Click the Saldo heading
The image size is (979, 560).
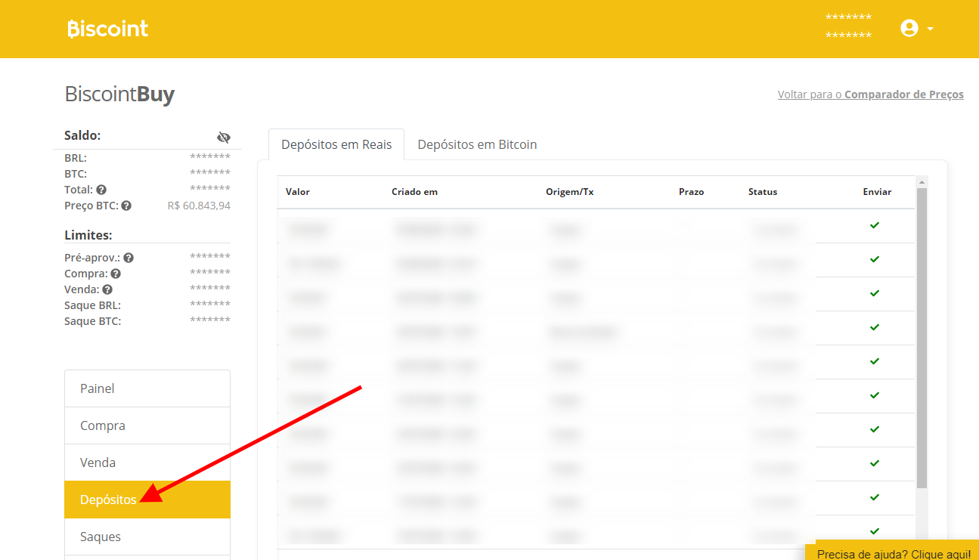pyautogui.click(x=83, y=135)
